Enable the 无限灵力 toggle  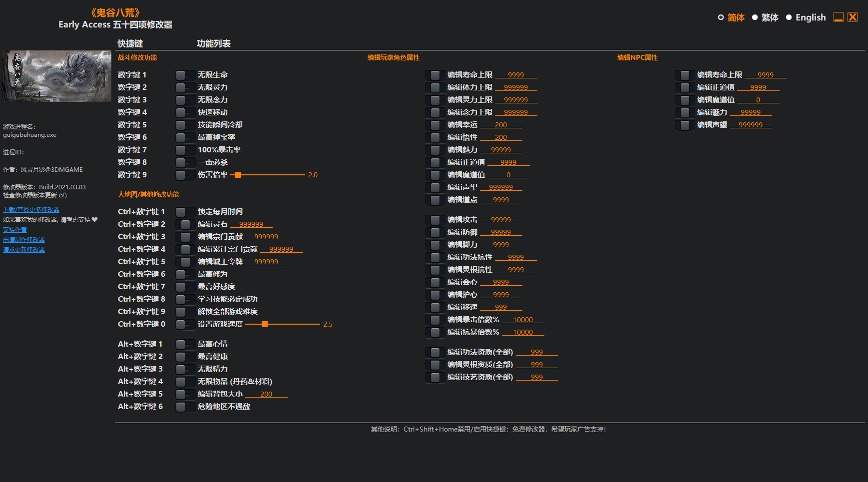[x=185, y=87]
